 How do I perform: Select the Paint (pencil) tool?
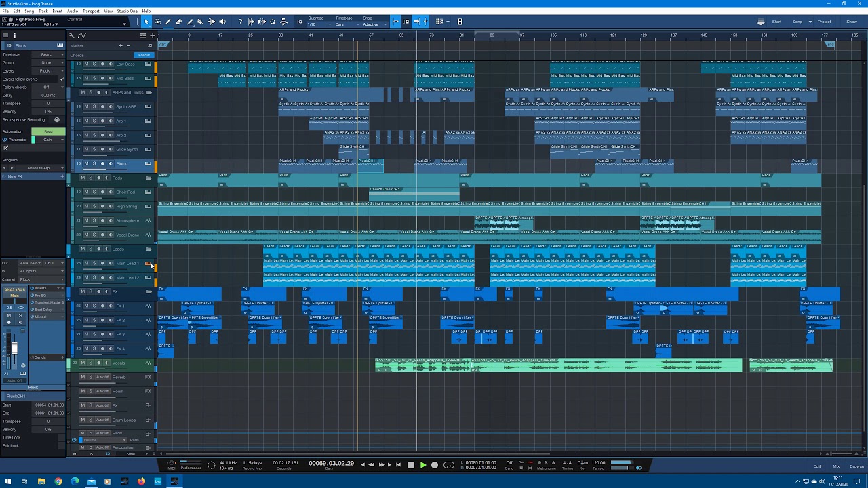(168, 22)
